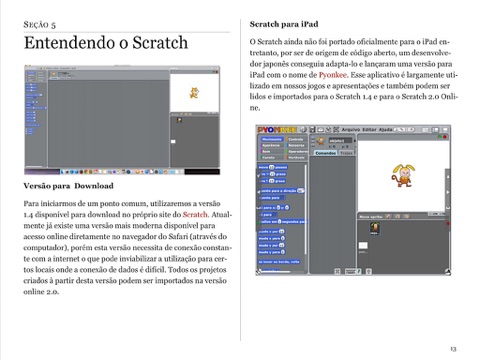Open the red Pyonkee hyperlink
This screenshot has width=480, height=360.
tap(333, 75)
